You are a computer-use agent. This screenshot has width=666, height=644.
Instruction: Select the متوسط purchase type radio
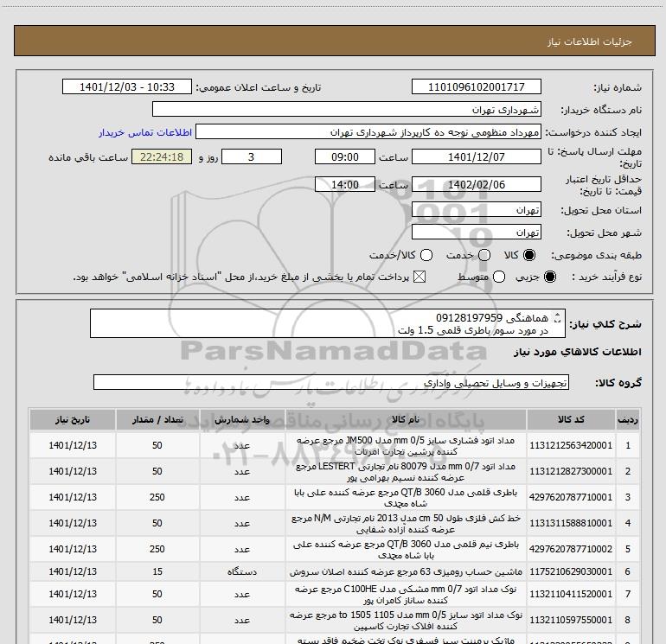pyautogui.click(x=499, y=277)
